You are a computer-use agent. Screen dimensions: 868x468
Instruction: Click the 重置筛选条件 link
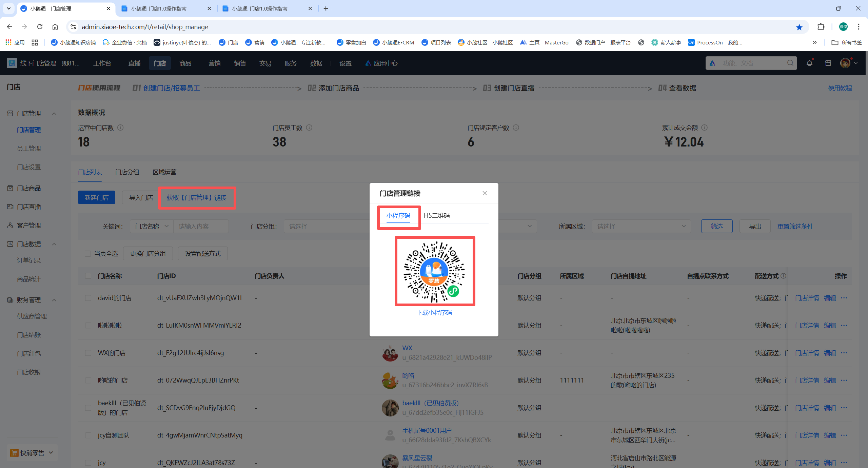tap(795, 226)
